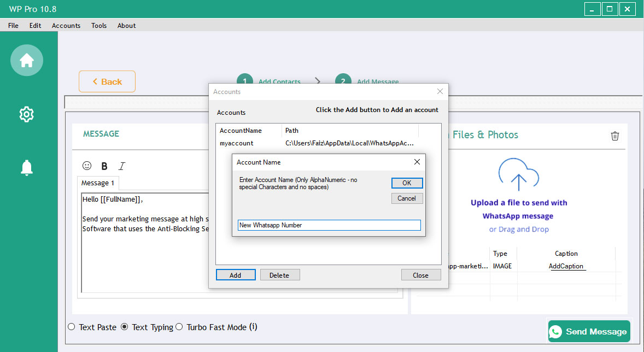
Task: Open the Tools menu
Action: pos(99,26)
